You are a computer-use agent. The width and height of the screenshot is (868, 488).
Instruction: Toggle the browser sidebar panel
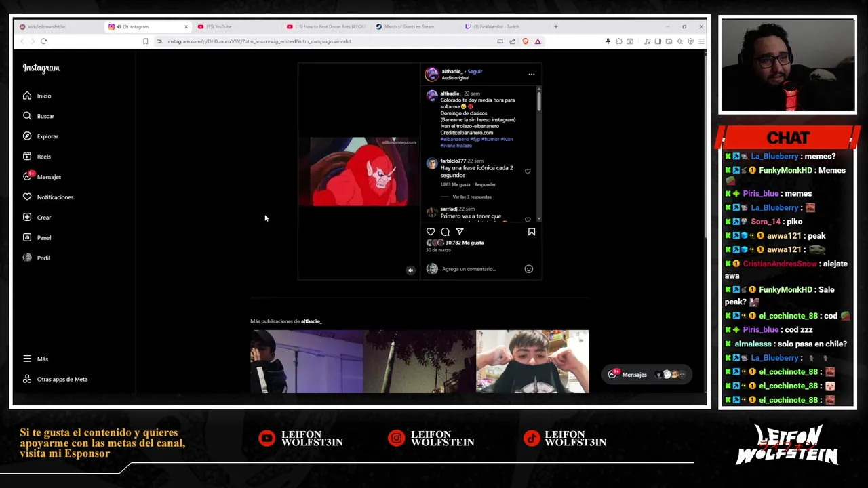658,41
